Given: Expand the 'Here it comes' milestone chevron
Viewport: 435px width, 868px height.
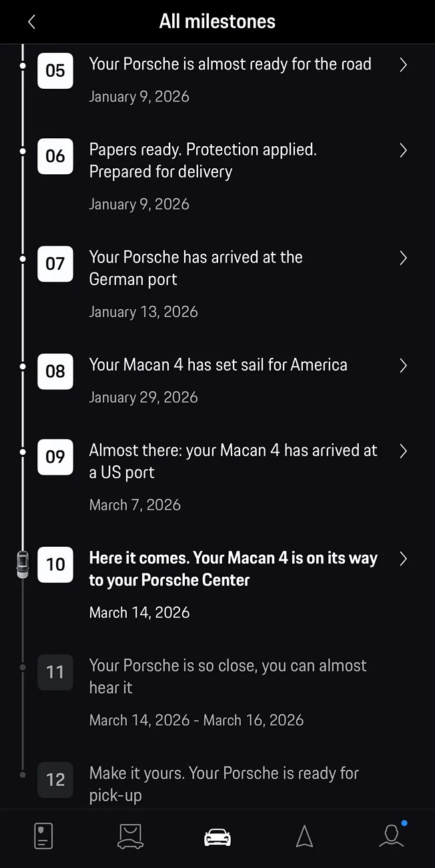Looking at the screenshot, I should pyautogui.click(x=403, y=559).
